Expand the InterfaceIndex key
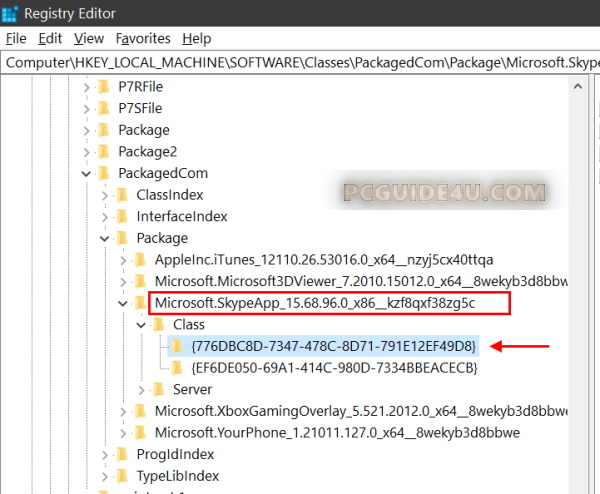This screenshot has height=494, width=600. [x=103, y=217]
